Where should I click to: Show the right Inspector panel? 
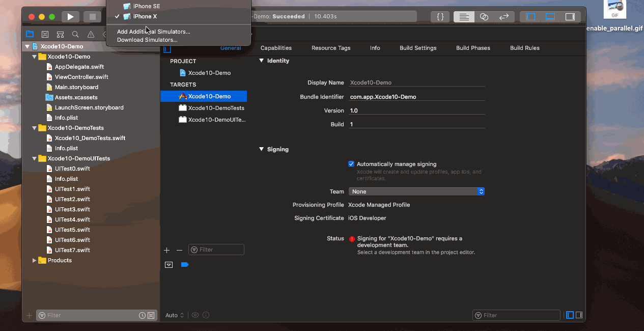coord(570,17)
